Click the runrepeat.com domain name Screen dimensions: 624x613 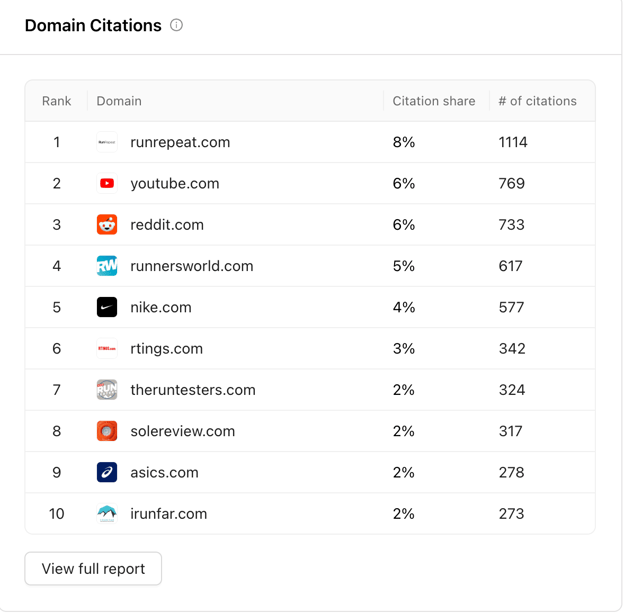[x=180, y=142]
